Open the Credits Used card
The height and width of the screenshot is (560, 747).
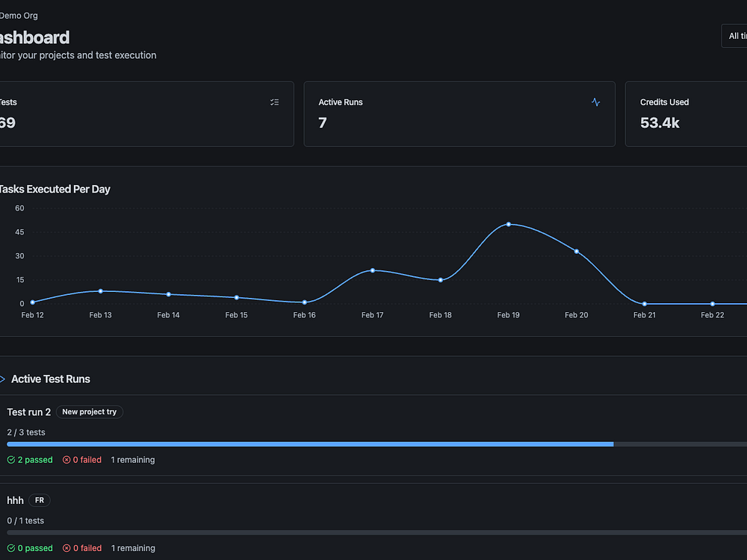[686, 114]
